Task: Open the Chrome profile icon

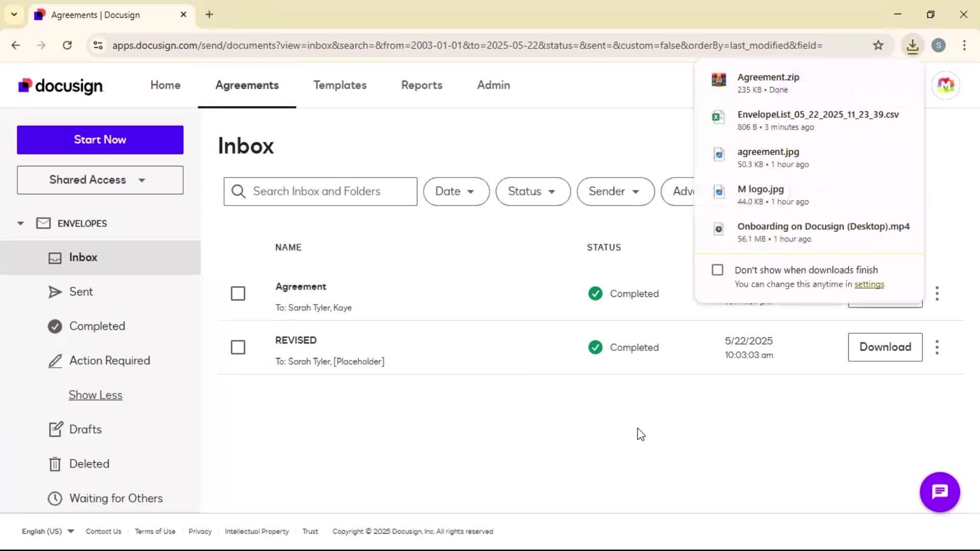Action: [x=938, y=45]
